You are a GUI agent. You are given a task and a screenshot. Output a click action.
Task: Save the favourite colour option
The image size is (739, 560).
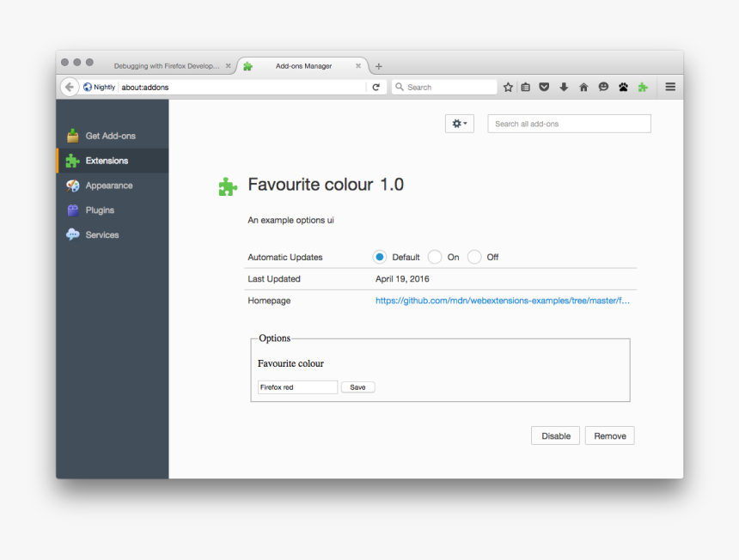point(357,387)
